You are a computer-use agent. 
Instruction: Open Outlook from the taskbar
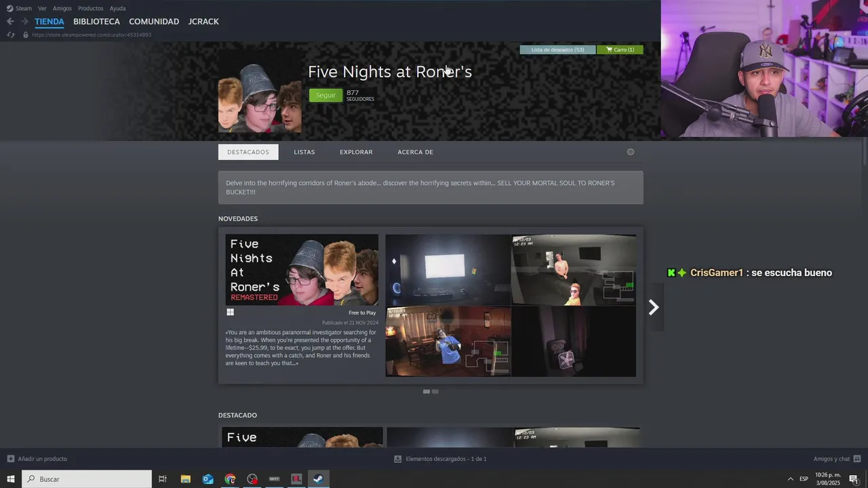[x=208, y=479]
